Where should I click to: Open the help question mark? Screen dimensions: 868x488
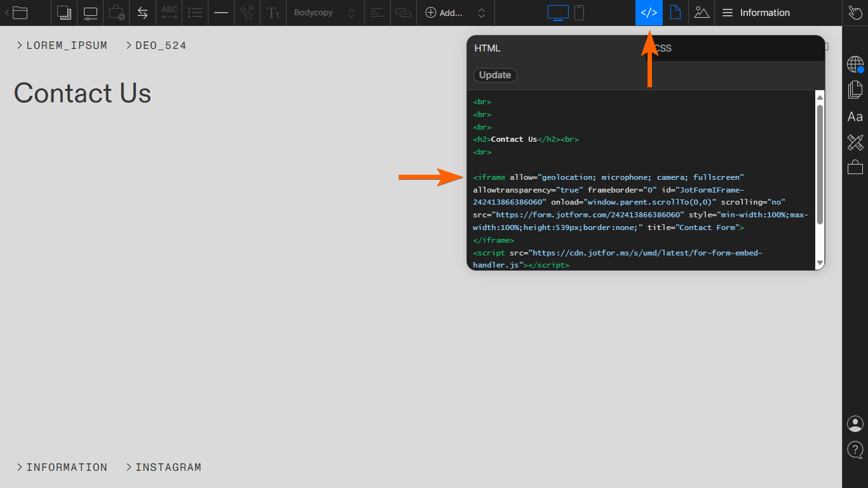[x=855, y=449]
